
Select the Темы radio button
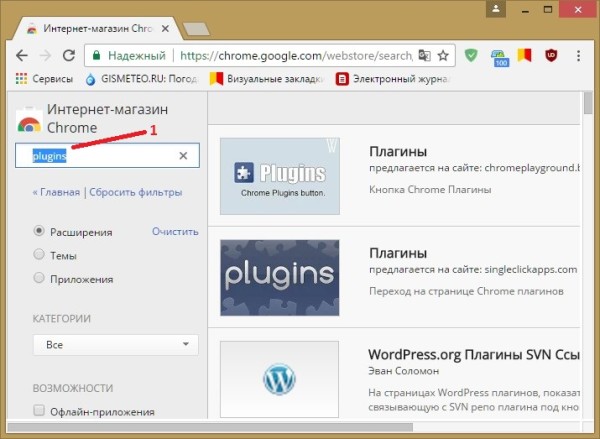click(39, 255)
